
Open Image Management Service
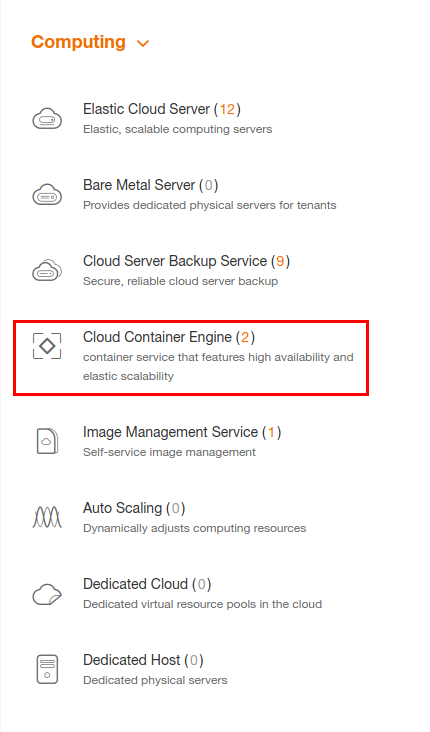pos(182,432)
